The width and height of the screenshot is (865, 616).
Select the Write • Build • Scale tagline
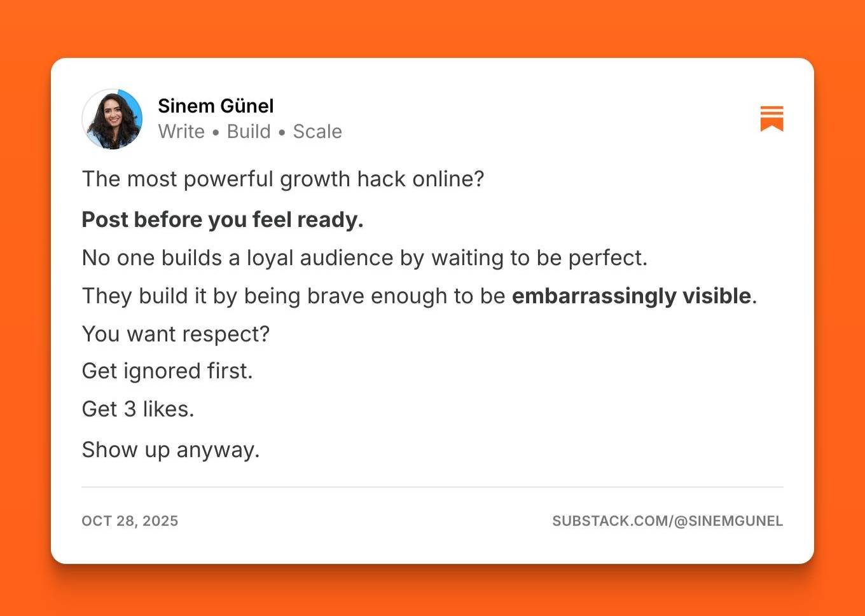click(250, 132)
